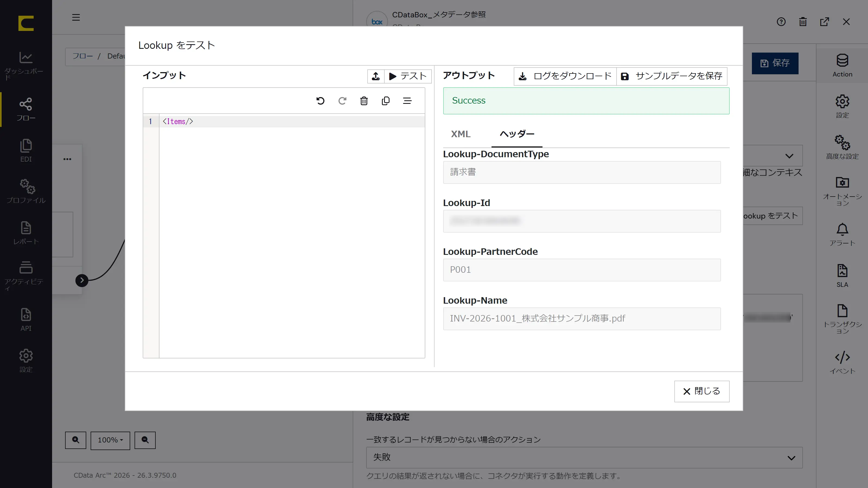The height and width of the screenshot is (488, 868).
Task: Open the 100% zoom level dropdown
Action: (x=110, y=440)
